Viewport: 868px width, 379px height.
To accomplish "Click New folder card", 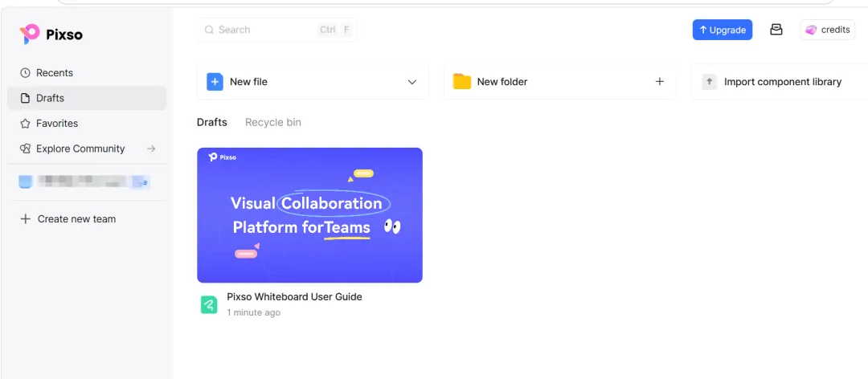I will coord(559,82).
